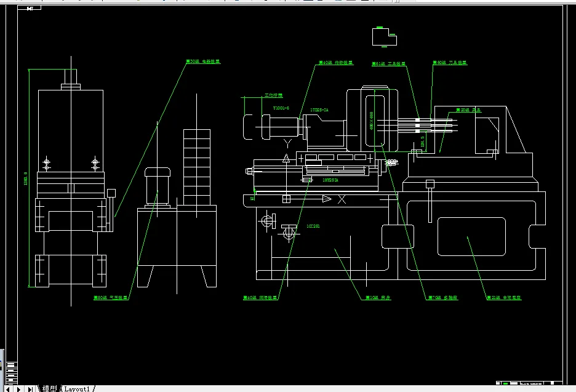Viewport: 576px width, 392px height.
Task: Select the 134.5 dimension text
Action: [x=422, y=142]
